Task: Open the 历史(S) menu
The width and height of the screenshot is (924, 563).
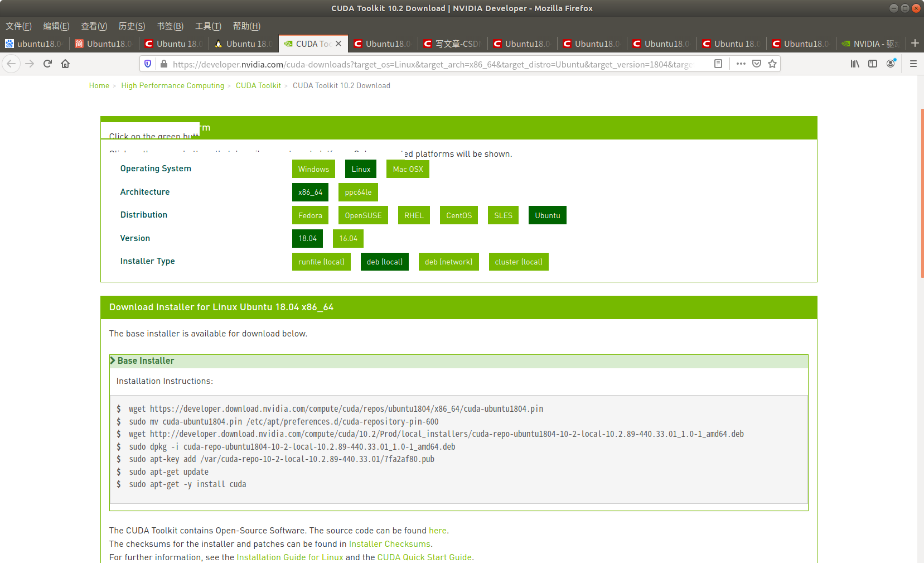Action: pos(132,26)
